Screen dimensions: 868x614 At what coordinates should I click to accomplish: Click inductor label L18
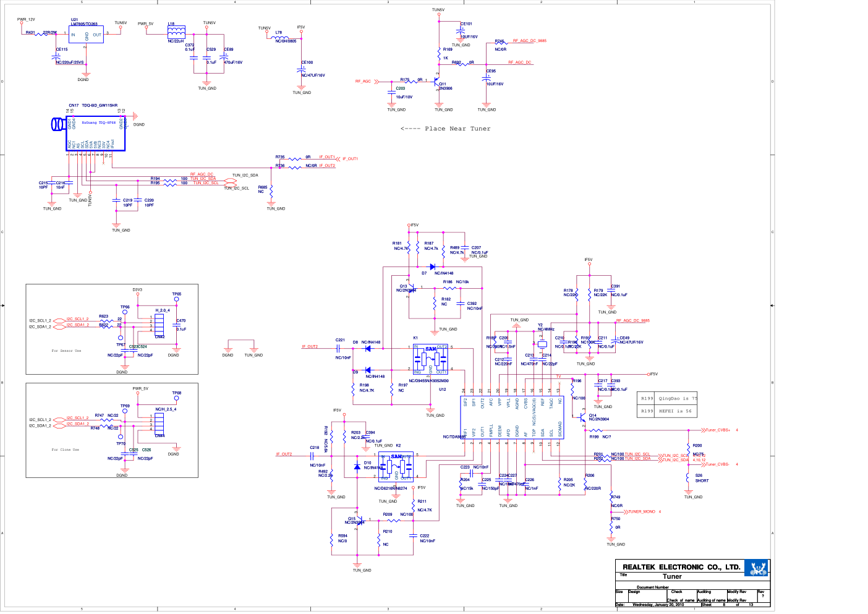click(x=171, y=24)
